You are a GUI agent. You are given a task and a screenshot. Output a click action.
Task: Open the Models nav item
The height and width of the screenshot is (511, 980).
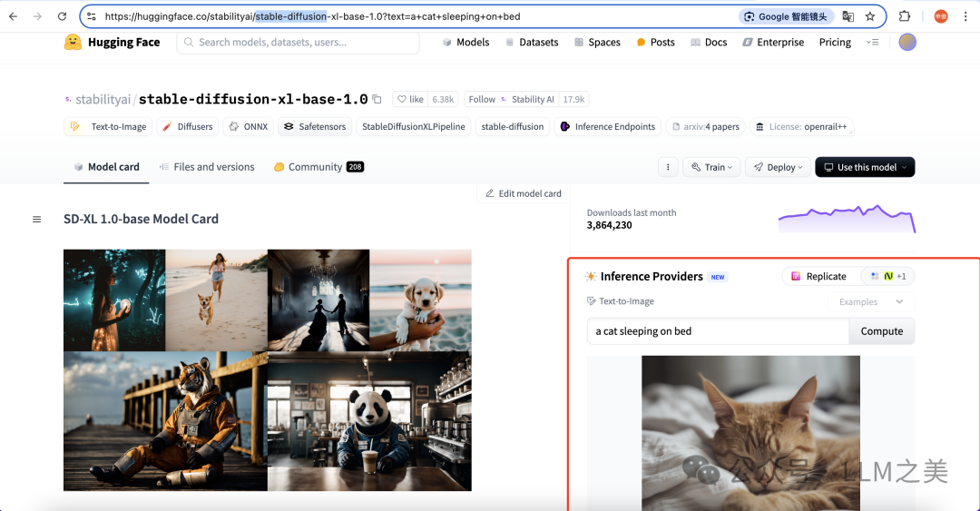465,42
